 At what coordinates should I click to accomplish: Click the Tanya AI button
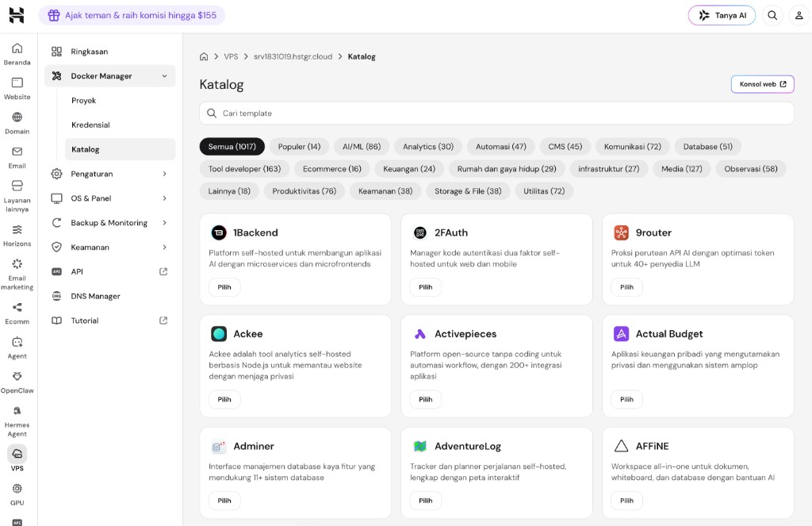pyautogui.click(x=722, y=15)
